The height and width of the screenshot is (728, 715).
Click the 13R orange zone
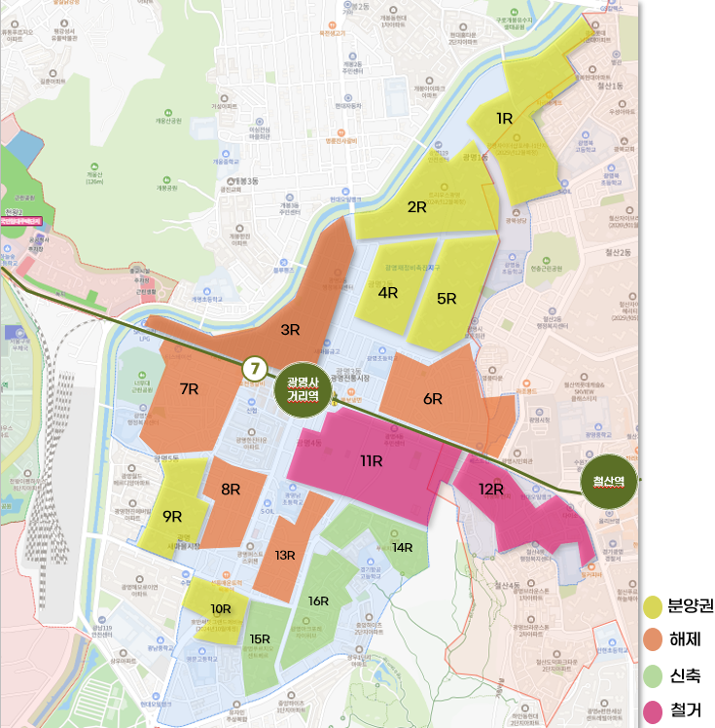tap(288, 550)
